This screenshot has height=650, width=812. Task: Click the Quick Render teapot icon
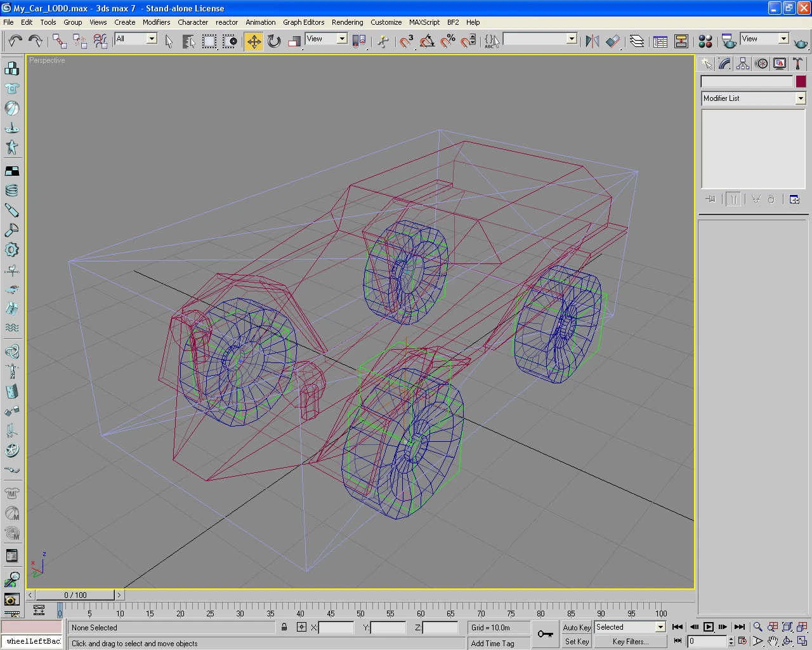[x=801, y=43]
